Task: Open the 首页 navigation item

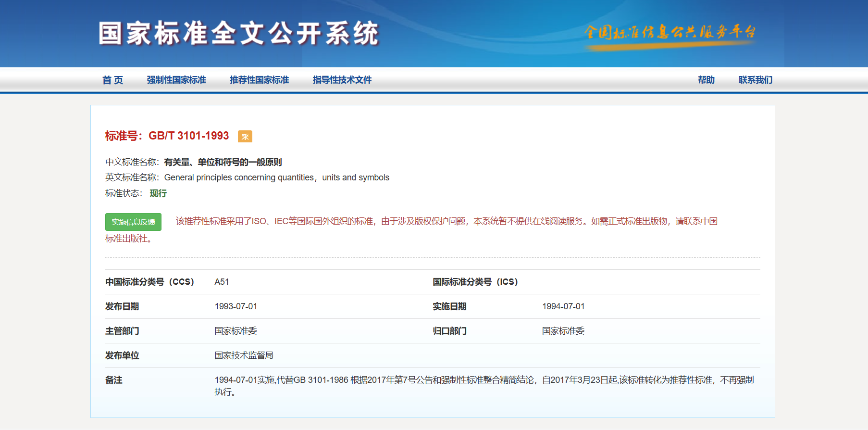Action: (x=112, y=80)
